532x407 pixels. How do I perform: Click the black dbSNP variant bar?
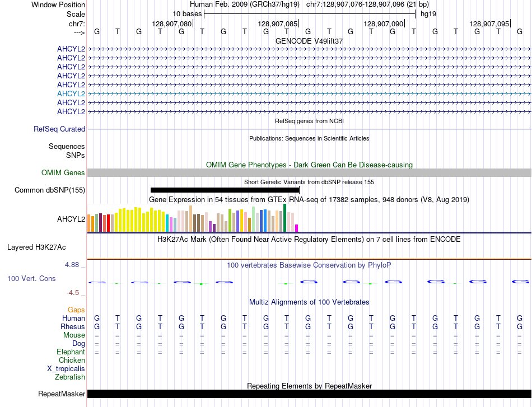(x=225, y=190)
